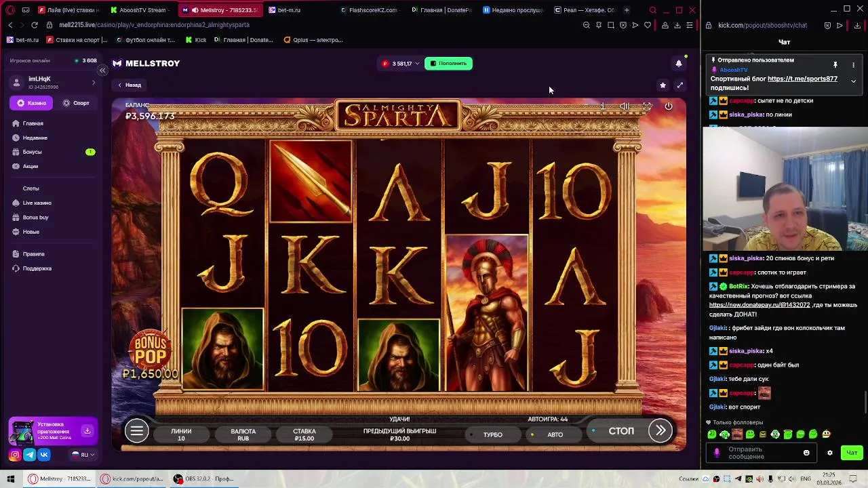
Task: Open Акции in sidebar
Action: click(31, 166)
